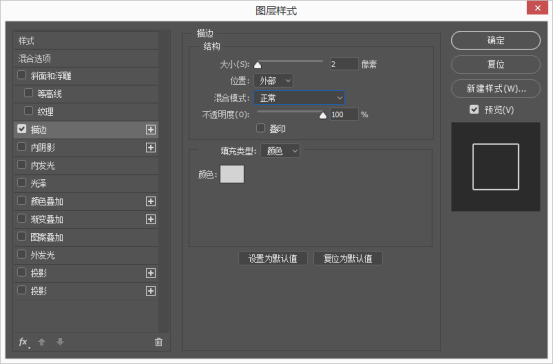Viewport: 554px width, 364px height.
Task: Click the style preview thumbnail under 预览
Action: 496,167
